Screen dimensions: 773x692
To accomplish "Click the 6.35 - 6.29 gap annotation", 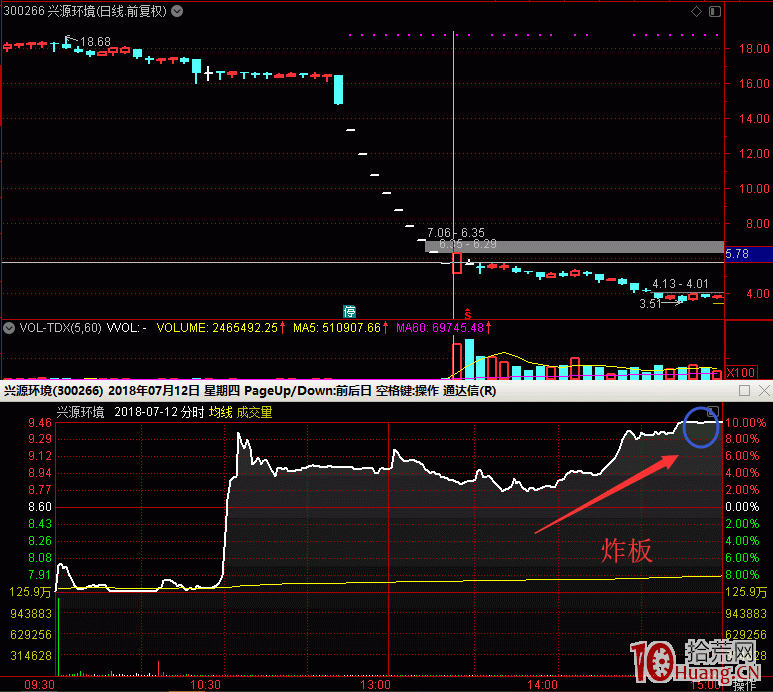I will pos(468,244).
